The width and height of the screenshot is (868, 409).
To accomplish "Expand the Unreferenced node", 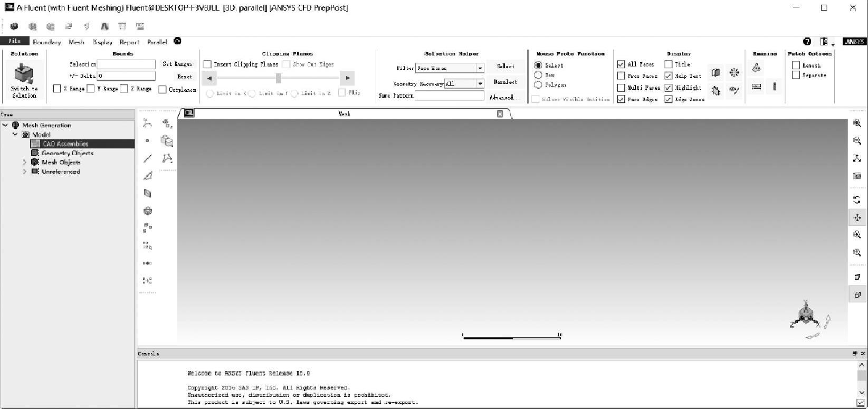I will 24,172.
